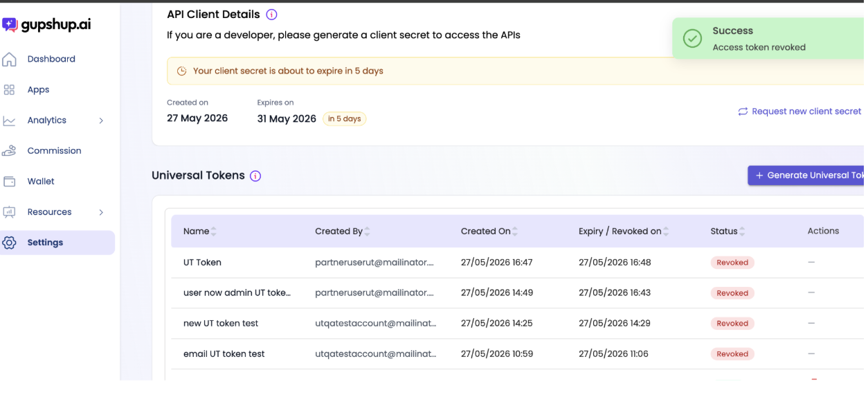Click creator email in the UT Token row
This screenshot has width=868, height=395.
point(374,262)
